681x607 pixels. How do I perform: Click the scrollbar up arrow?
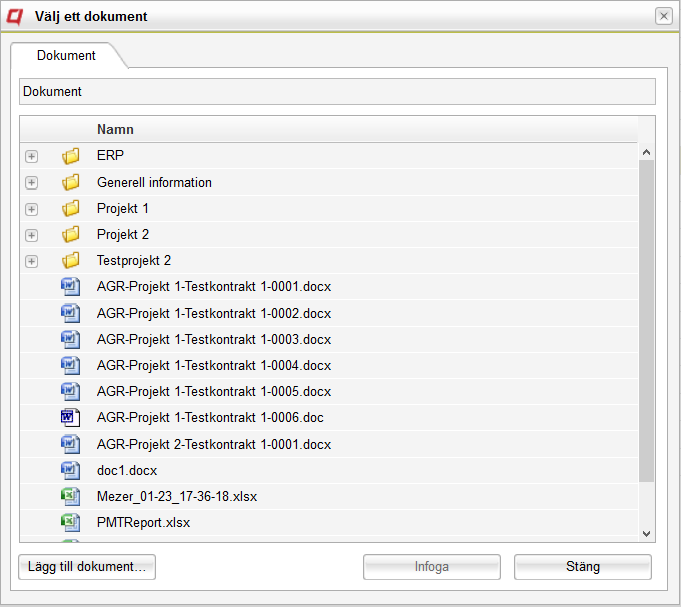(x=646, y=152)
